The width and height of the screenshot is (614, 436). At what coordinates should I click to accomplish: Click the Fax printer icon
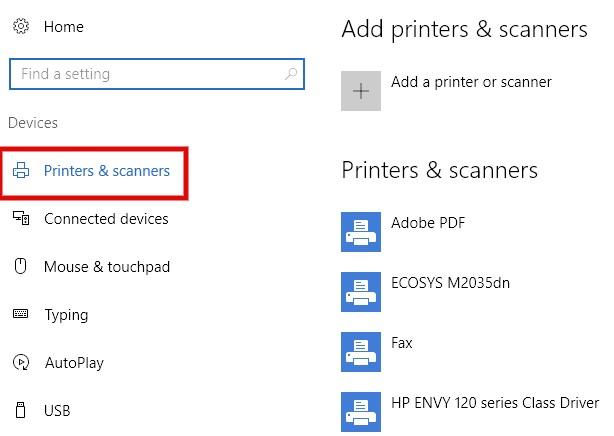pyautogui.click(x=360, y=352)
